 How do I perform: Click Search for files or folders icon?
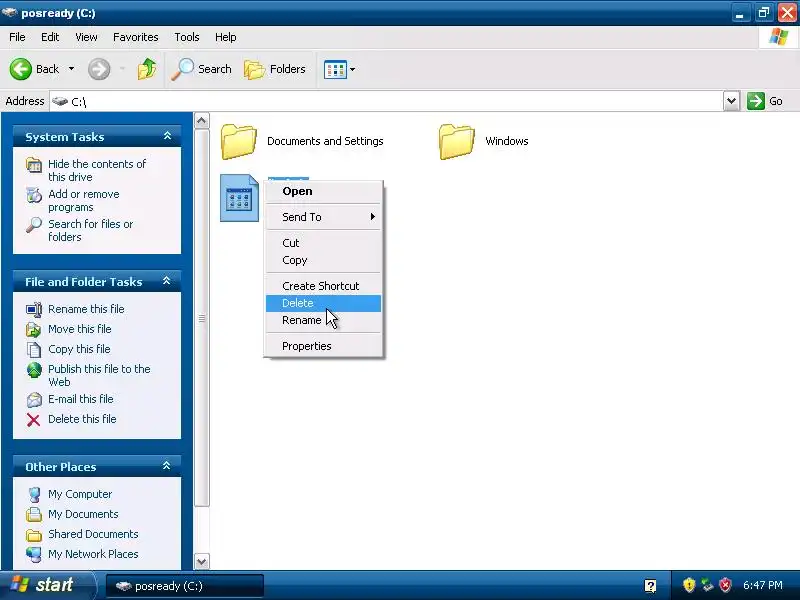point(34,225)
